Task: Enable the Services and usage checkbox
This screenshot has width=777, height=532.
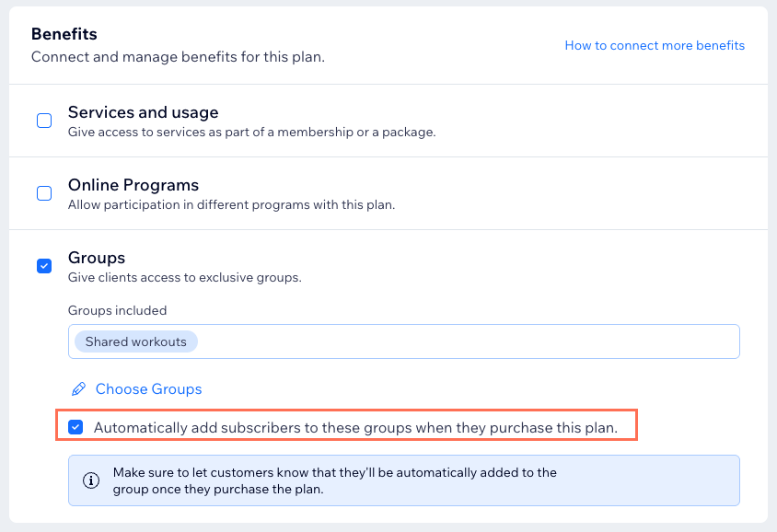Action: [44, 121]
